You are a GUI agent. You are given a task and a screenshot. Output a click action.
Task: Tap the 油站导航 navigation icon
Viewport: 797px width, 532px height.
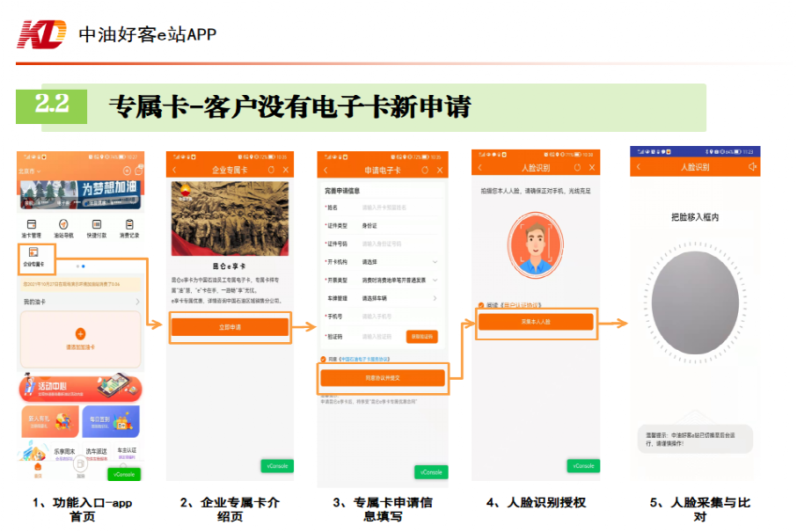click(64, 229)
